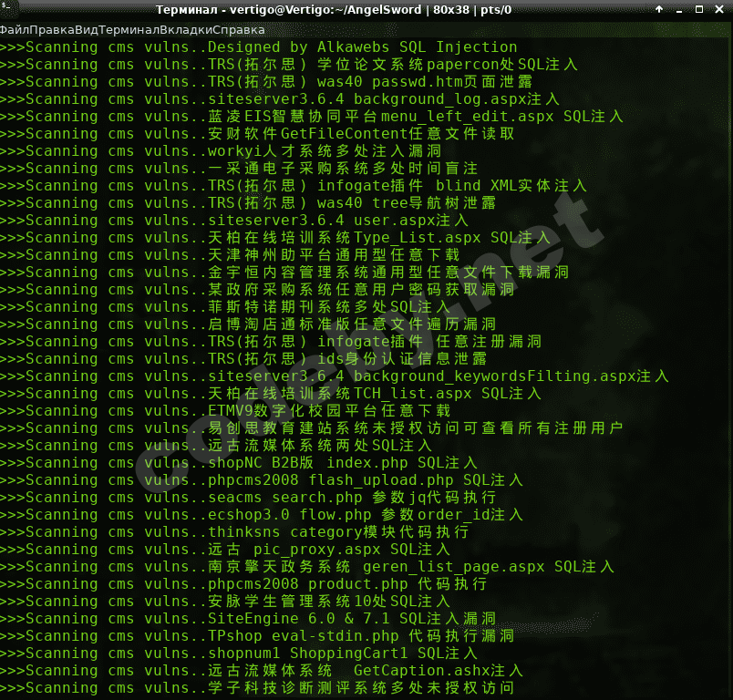Click the line 'thinksns category'
Screen dimensions: 733x700
[234, 531]
